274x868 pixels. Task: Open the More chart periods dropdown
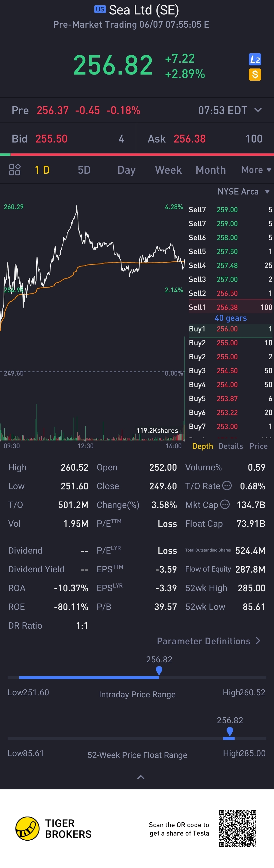(x=256, y=170)
